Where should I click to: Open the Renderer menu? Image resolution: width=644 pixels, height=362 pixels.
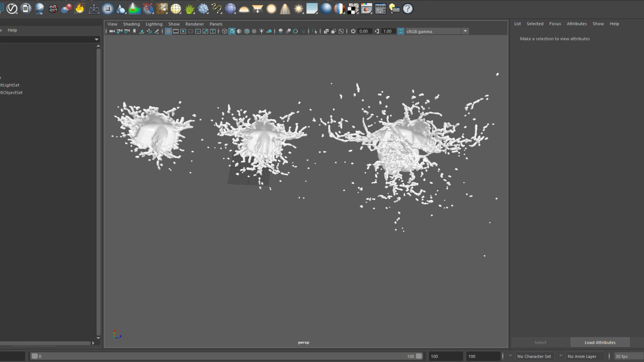[x=195, y=24]
